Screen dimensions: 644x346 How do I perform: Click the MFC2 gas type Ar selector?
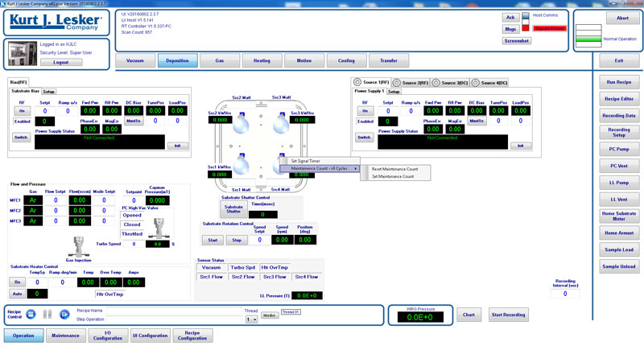(x=33, y=211)
